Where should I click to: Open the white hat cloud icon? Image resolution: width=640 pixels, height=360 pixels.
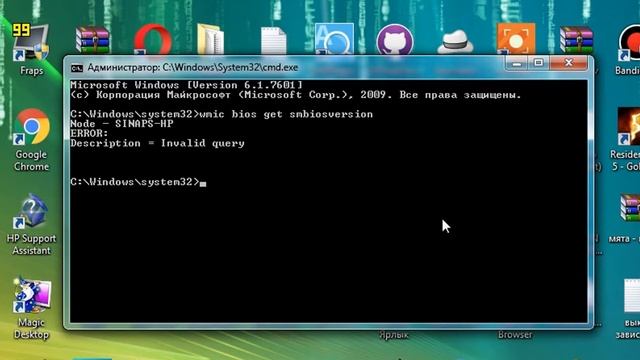click(x=455, y=42)
